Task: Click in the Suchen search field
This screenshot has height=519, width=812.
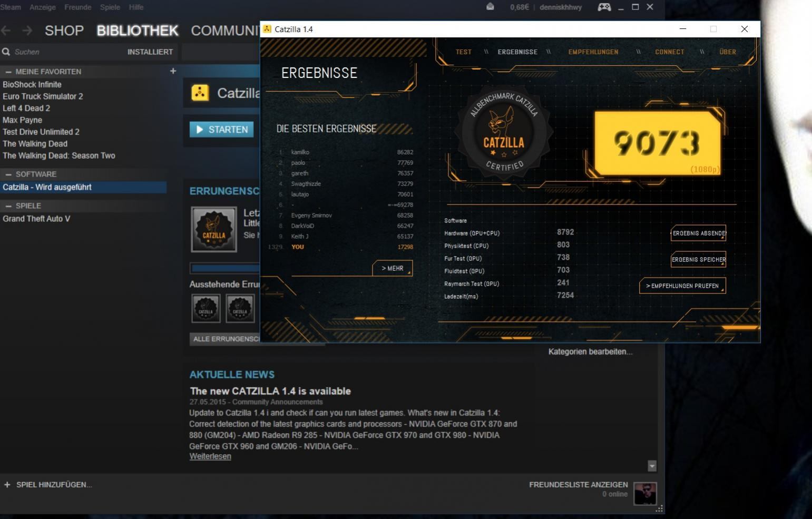Action: pyautogui.click(x=63, y=52)
